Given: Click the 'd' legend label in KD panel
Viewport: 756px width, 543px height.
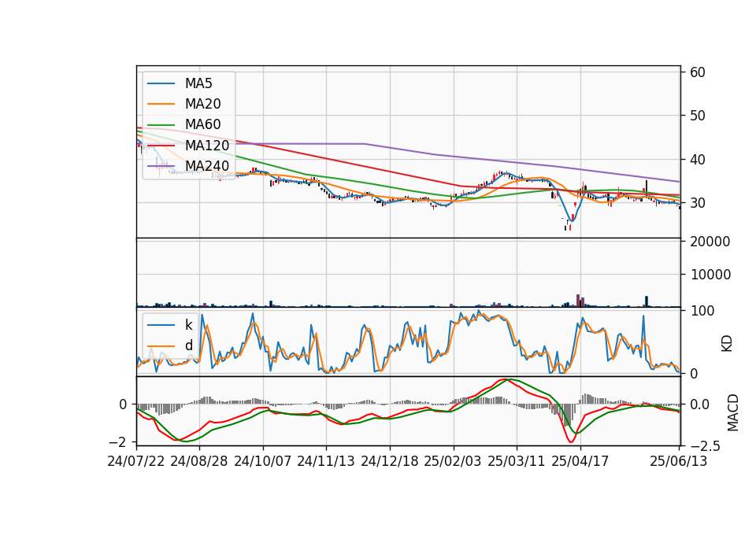Looking at the screenshot, I should (188, 345).
